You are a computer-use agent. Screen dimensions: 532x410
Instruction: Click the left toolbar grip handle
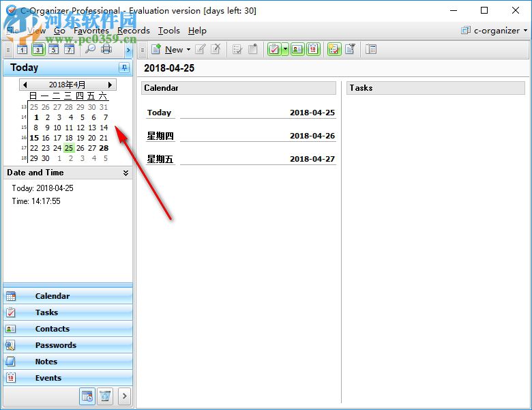8,50
